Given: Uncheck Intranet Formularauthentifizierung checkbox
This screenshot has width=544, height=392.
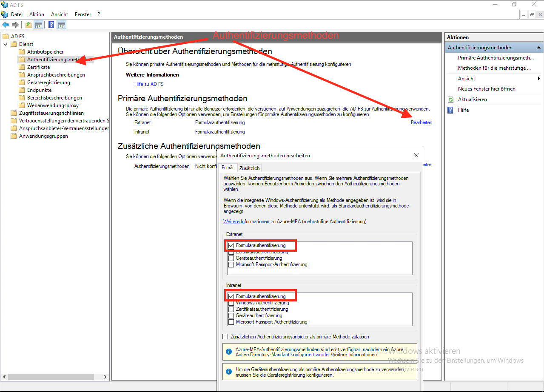Looking at the screenshot, I should pyautogui.click(x=231, y=296).
